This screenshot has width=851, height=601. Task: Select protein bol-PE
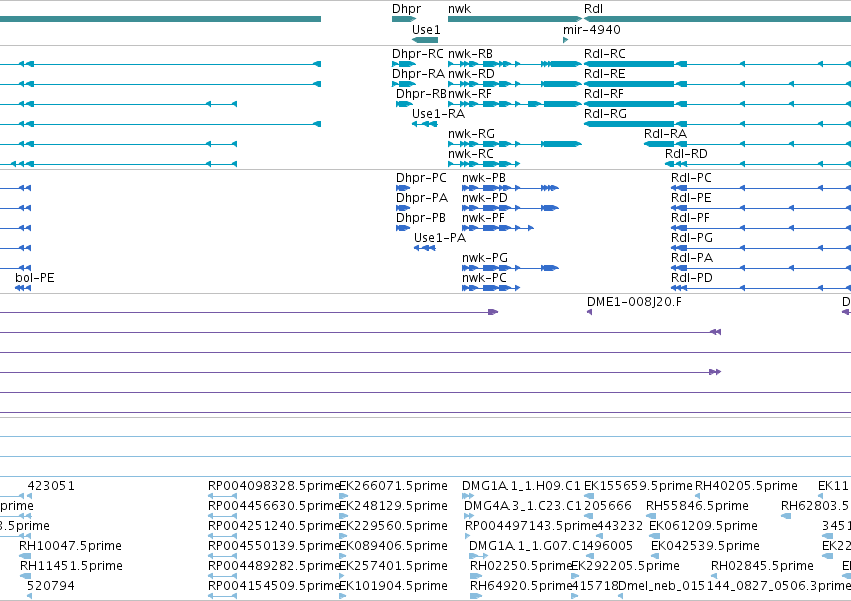coord(35,278)
